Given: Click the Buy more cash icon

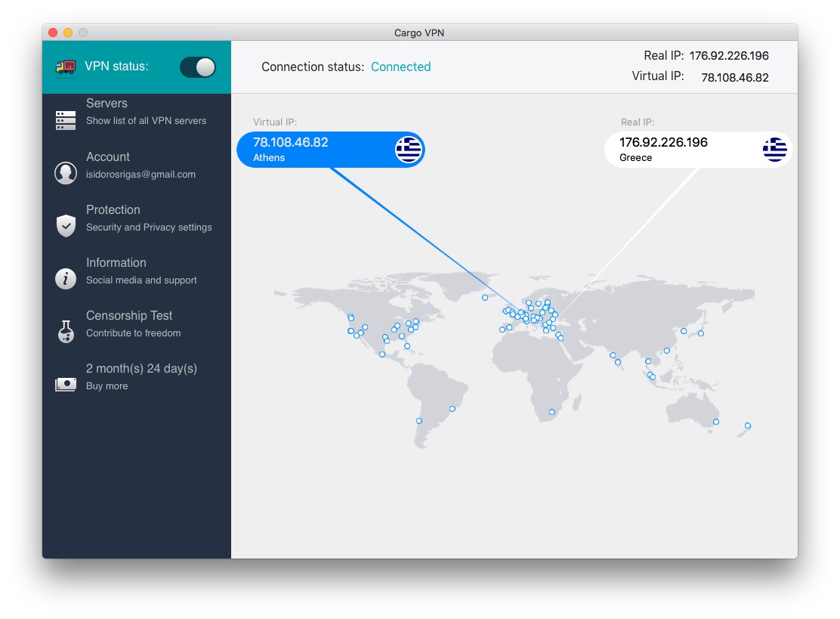Looking at the screenshot, I should coord(66,384).
